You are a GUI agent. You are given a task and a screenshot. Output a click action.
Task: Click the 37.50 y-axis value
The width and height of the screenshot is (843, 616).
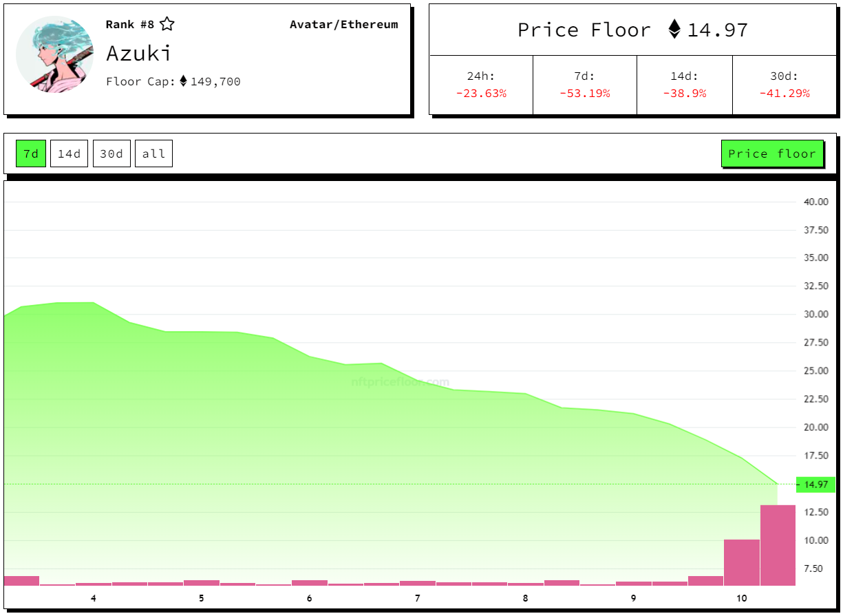tap(815, 230)
